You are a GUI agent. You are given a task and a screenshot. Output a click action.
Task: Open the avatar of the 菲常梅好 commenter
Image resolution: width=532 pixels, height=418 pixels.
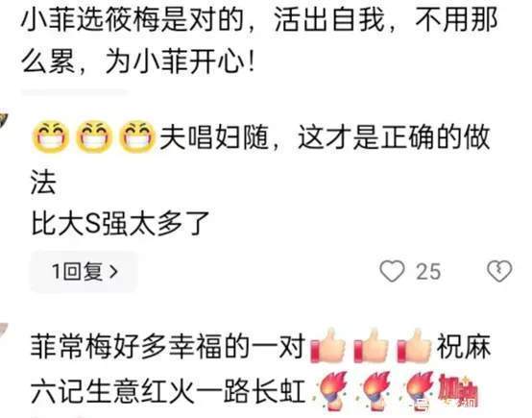(x=4, y=332)
